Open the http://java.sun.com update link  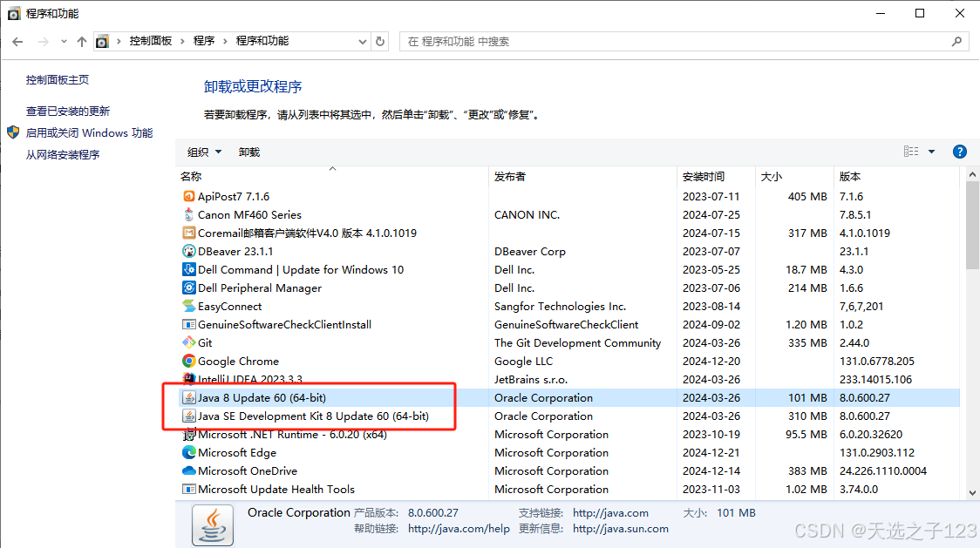click(621, 529)
